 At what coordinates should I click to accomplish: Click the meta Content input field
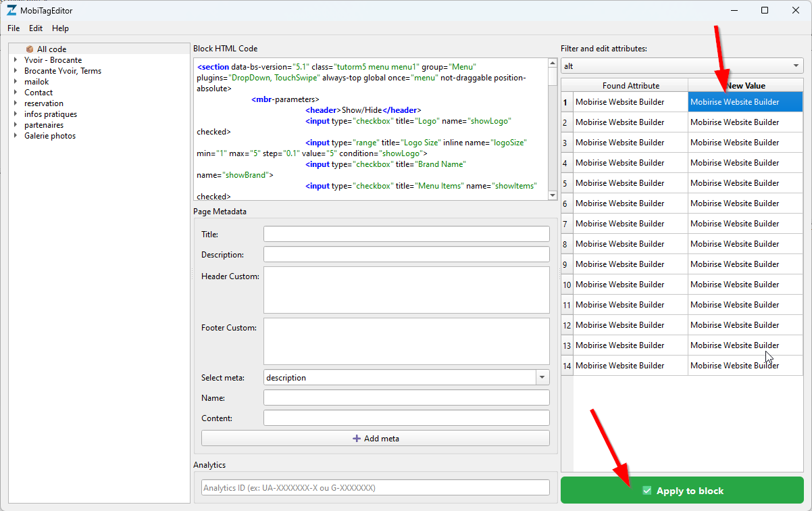(x=406, y=418)
